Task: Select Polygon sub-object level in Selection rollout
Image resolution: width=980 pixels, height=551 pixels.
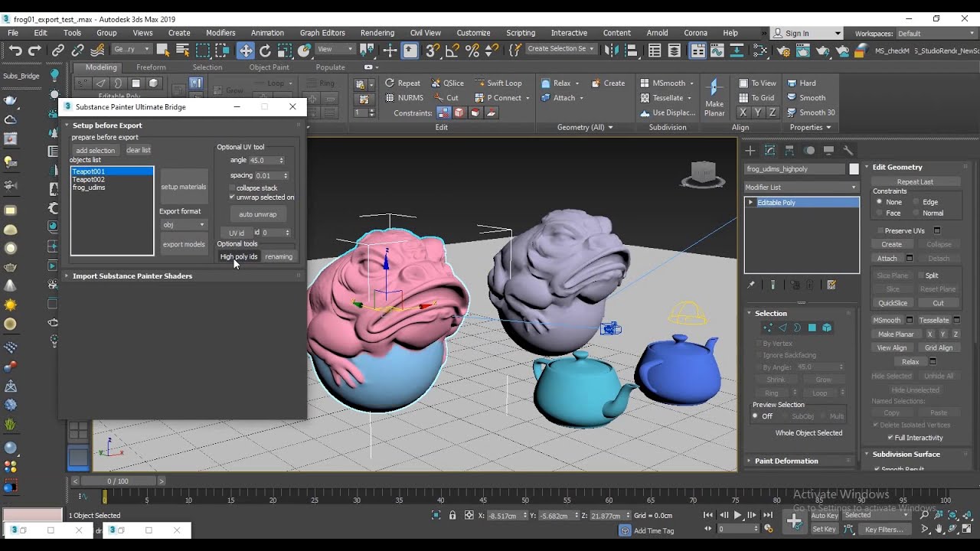Action: coord(812,328)
